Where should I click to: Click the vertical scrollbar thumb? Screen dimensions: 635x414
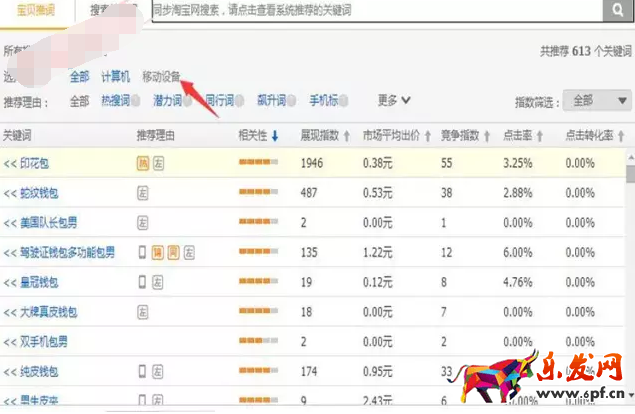tap(631, 173)
